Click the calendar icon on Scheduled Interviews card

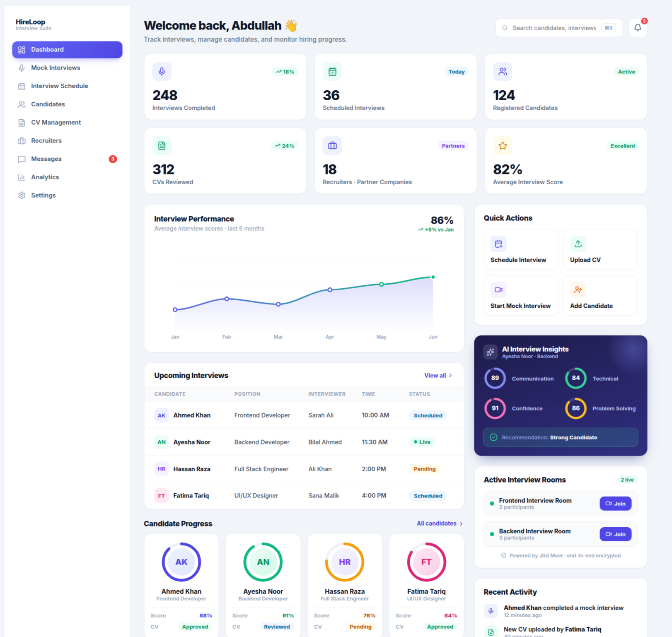[332, 72]
